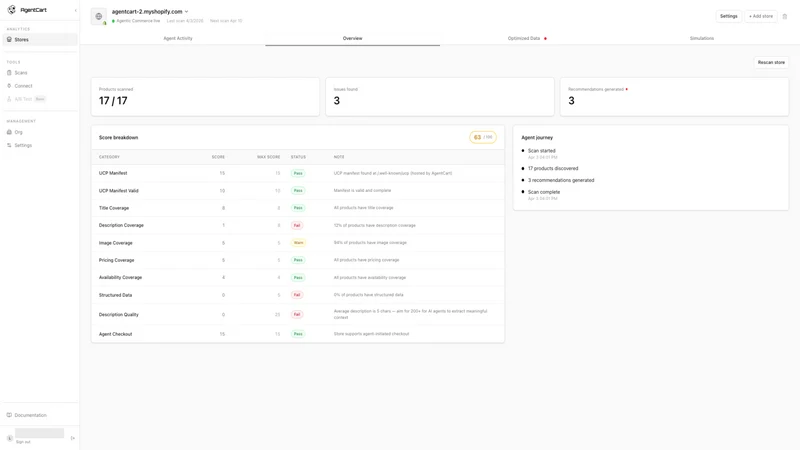The width and height of the screenshot is (800, 450).
Task: Click the A/B Test flask icon
Action: pos(9,99)
